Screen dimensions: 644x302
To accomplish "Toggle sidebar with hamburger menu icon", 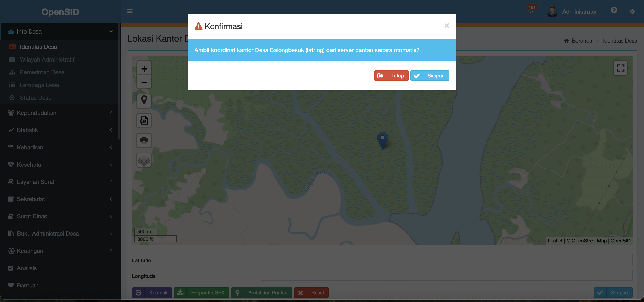I will point(130,11).
